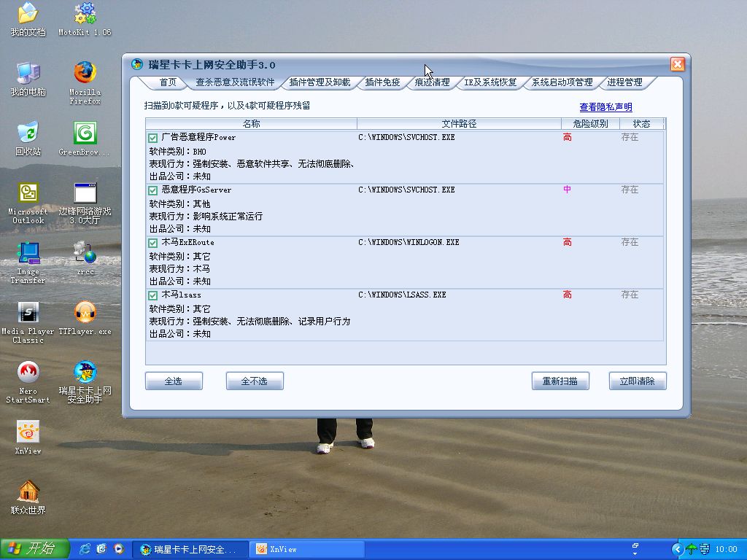Viewport: 747px width, 560px height.
Task: Select path C:\WINDOWS\WINLOGON.EXE
Action: coord(409,242)
